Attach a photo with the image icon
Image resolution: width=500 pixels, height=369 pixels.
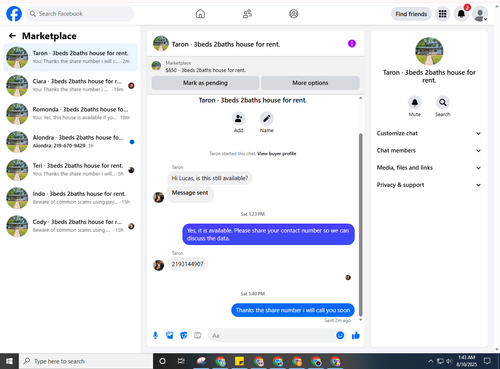click(170, 335)
